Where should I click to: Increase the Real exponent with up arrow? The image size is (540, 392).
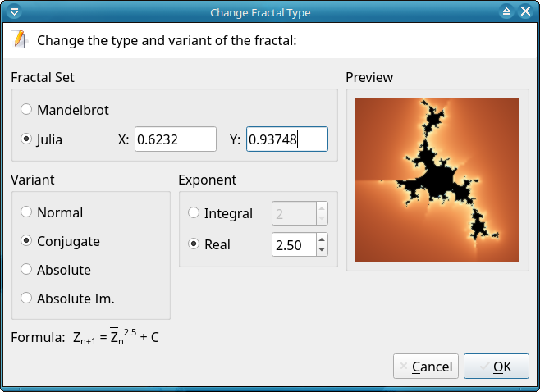(x=322, y=239)
